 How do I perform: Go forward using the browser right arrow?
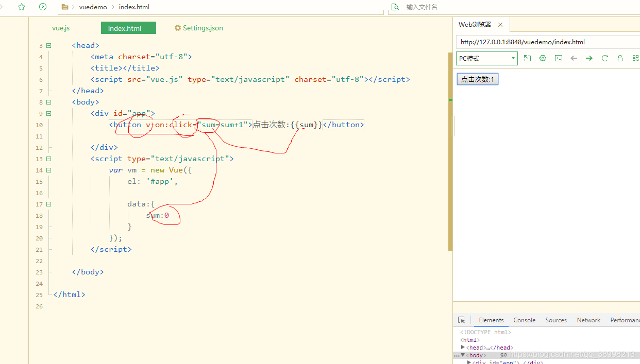point(589,58)
